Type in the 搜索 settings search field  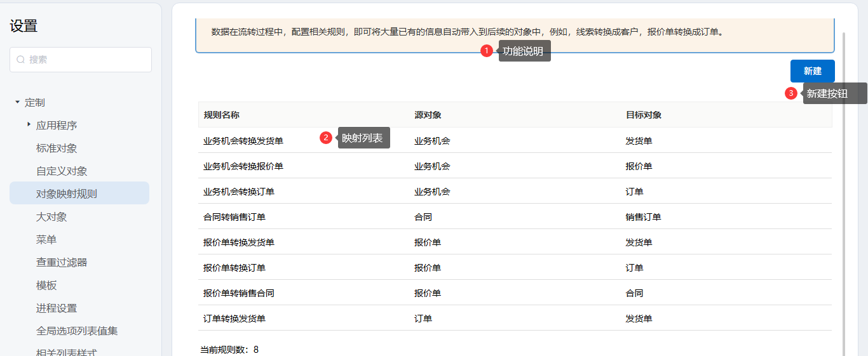(86, 60)
